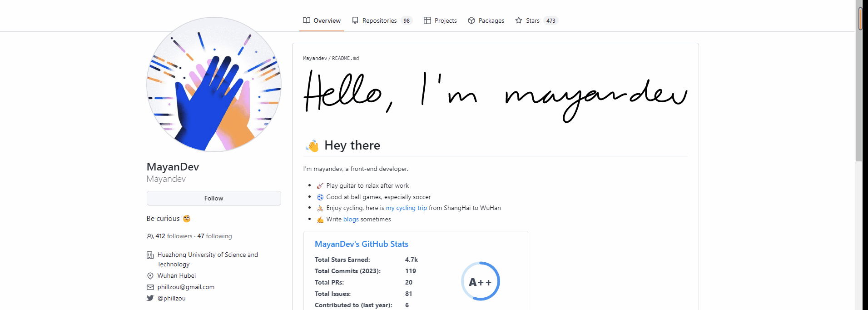This screenshot has width=868, height=310.
Task: Open the 'my cycling trip' link
Action: 407,208
